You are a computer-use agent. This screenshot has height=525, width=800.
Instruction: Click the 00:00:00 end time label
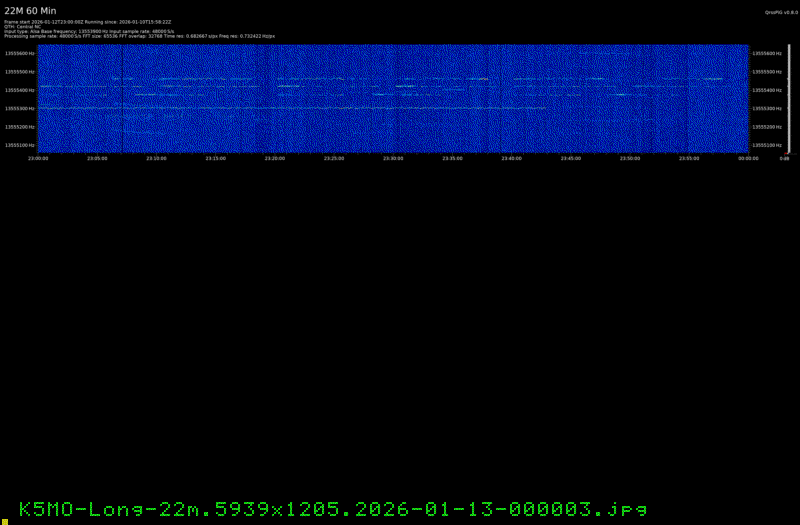[x=748, y=158]
